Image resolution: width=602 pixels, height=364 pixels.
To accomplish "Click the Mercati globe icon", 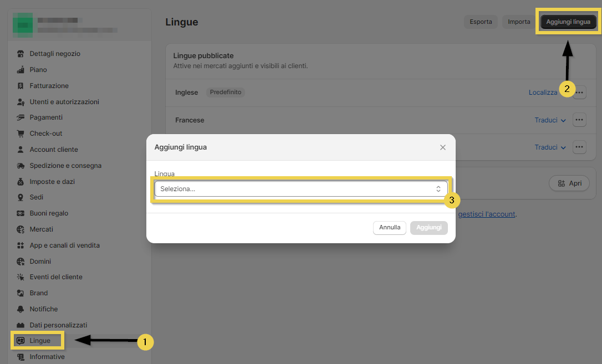I will [21, 229].
